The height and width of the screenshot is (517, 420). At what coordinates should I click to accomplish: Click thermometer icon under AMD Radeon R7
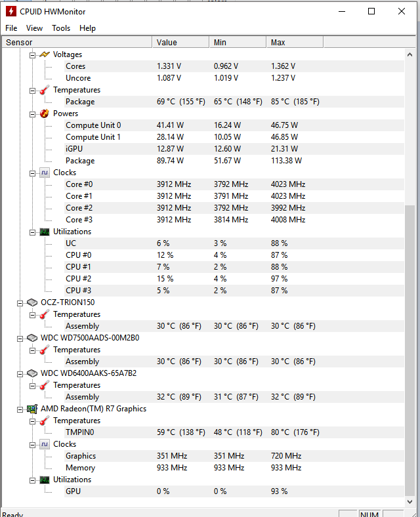click(x=45, y=421)
